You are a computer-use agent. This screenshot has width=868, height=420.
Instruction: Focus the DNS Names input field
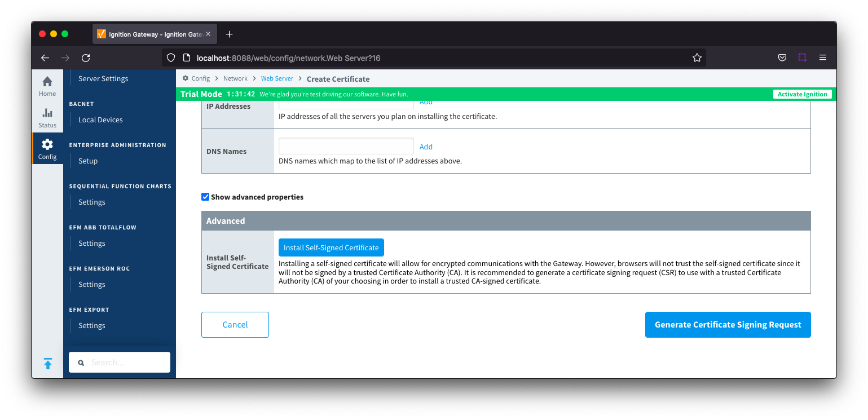346,146
